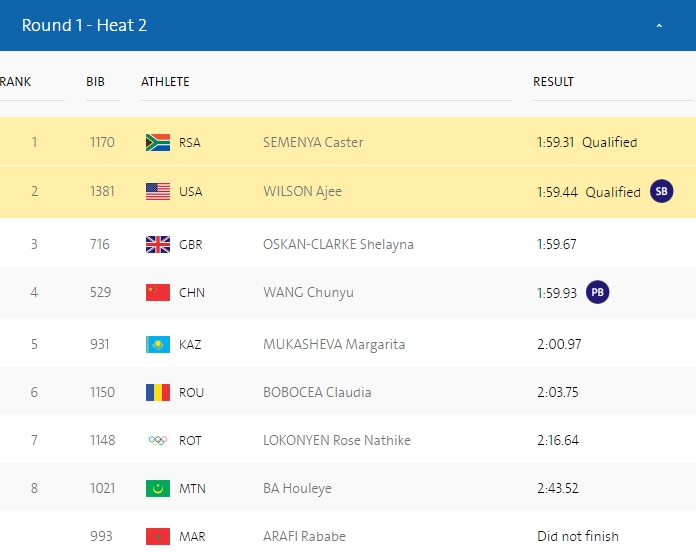The width and height of the screenshot is (696, 559).
Task: Click the China flag icon
Action: (x=158, y=293)
